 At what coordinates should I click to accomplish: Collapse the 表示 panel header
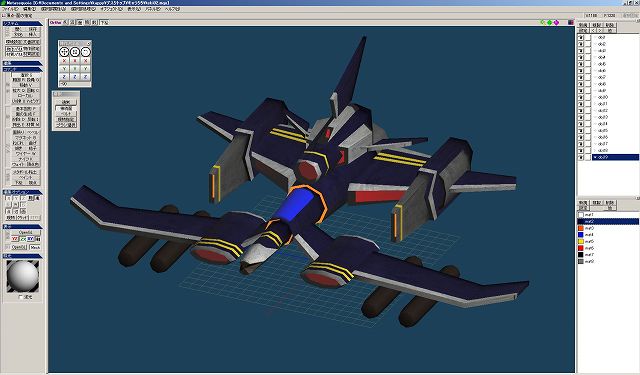(x=22, y=226)
